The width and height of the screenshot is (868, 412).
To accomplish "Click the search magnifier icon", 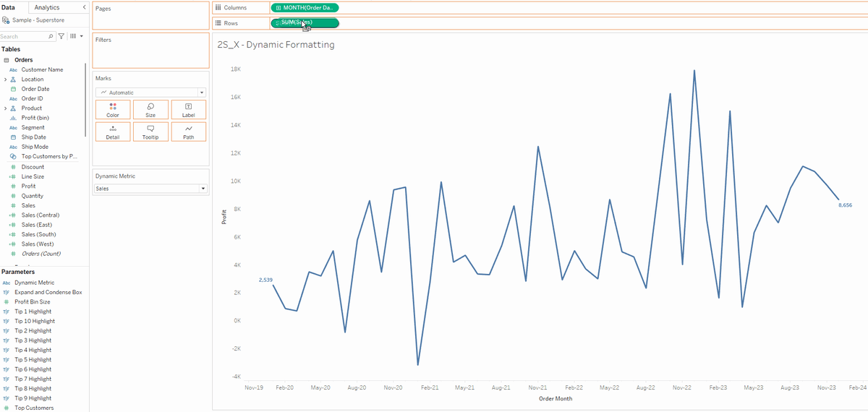I will point(51,36).
